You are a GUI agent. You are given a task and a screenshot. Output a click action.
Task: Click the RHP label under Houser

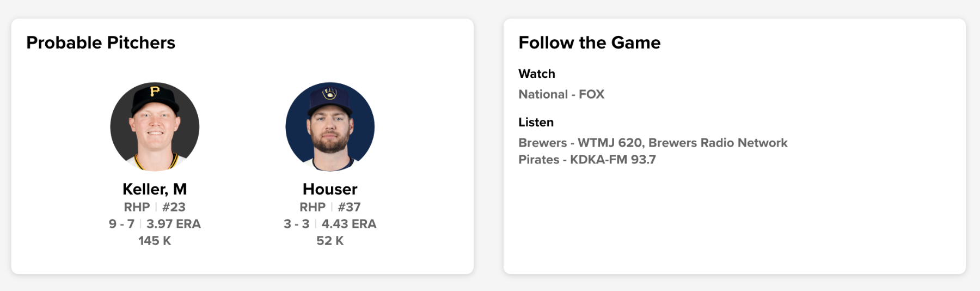click(x=312, y=207)
